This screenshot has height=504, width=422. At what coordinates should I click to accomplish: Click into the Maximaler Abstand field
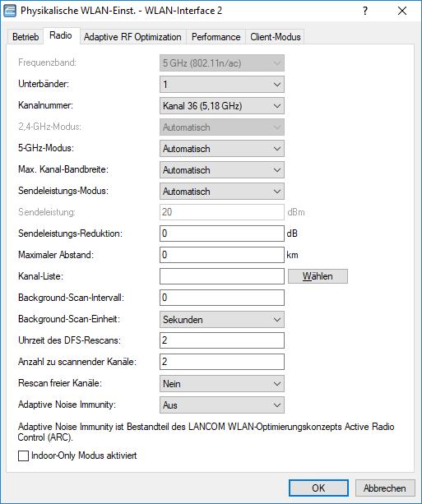tap(222, 255)
